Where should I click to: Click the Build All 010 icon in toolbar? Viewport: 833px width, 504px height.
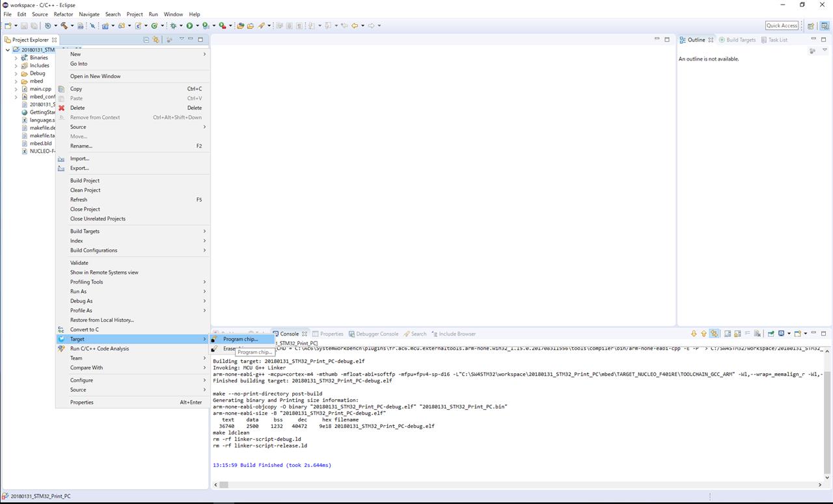tap(80, 25)
